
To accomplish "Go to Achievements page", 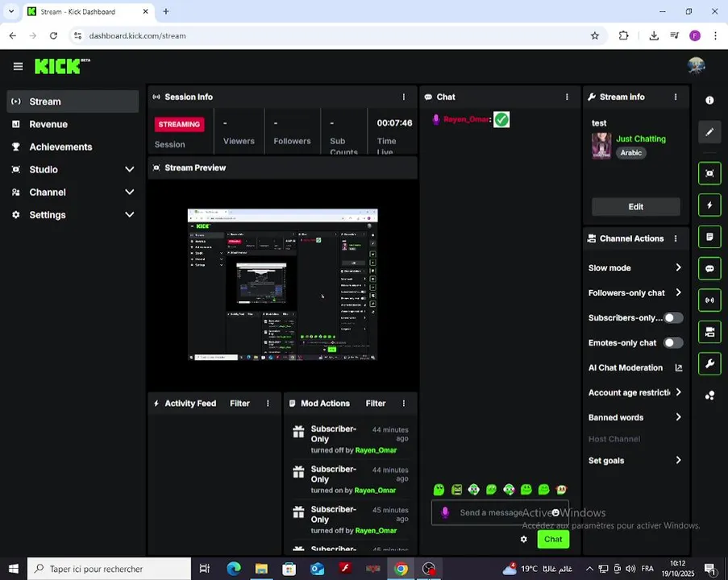I will (x=73, y=147).
